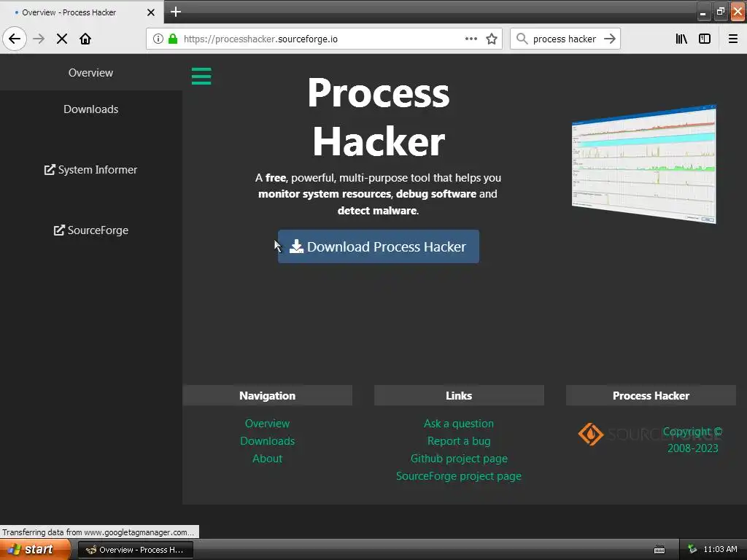747x560 pixels.
Task: Open the browser home page icon
Action: pos(85,39)
